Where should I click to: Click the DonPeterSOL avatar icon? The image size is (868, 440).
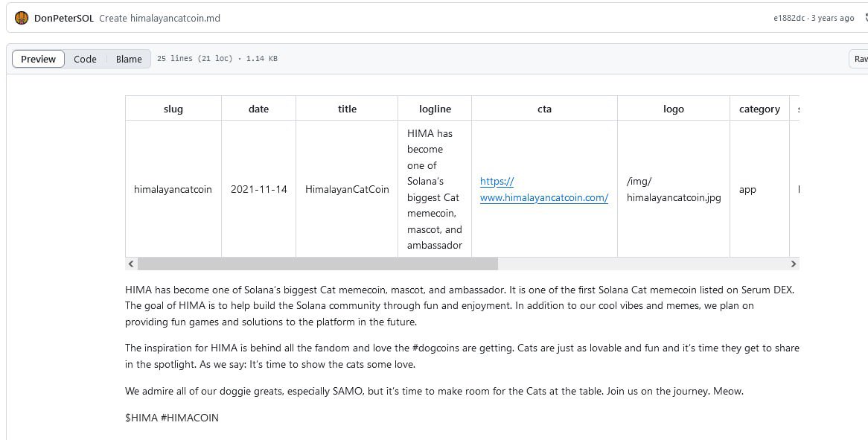22,18
